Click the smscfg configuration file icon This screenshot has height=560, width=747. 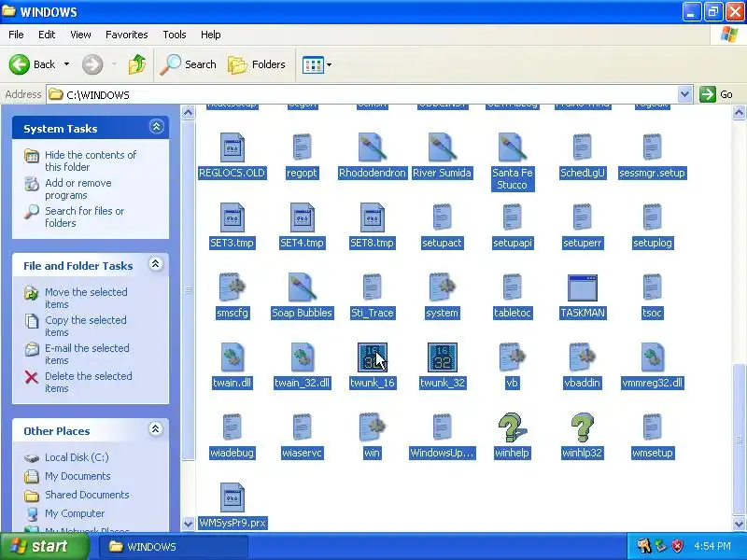click(232, 287)
